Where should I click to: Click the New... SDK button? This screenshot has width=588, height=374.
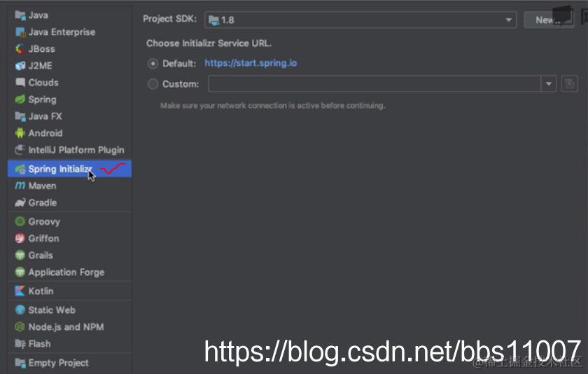[x=549, y=20]
